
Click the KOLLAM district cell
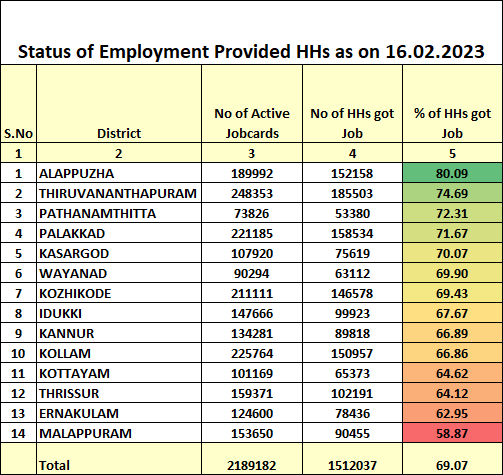(119, 353)
